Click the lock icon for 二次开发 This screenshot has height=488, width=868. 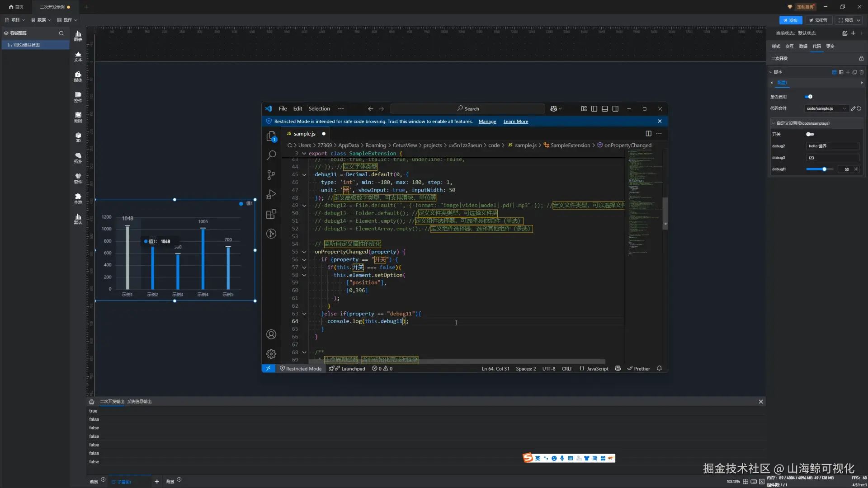(861, 59)
